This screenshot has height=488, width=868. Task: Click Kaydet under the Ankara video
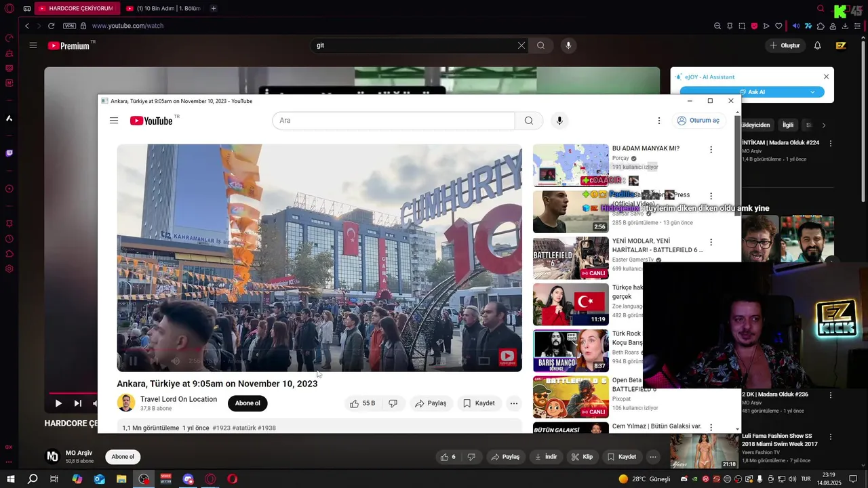coord(479,403)
